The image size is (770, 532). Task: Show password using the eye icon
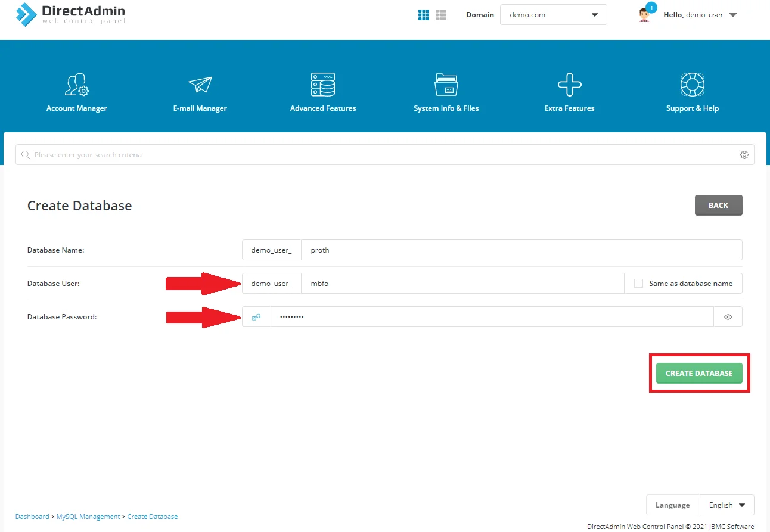[x=728, y=317]
